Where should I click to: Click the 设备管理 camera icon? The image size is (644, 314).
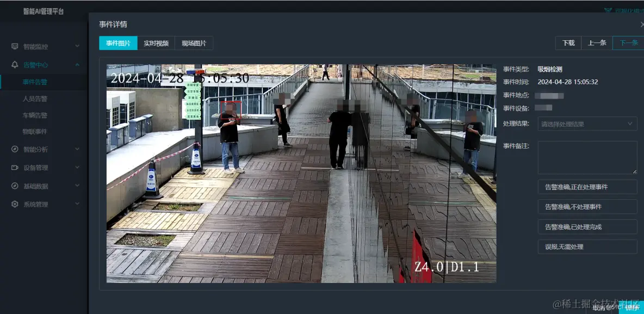pos(15,167)
